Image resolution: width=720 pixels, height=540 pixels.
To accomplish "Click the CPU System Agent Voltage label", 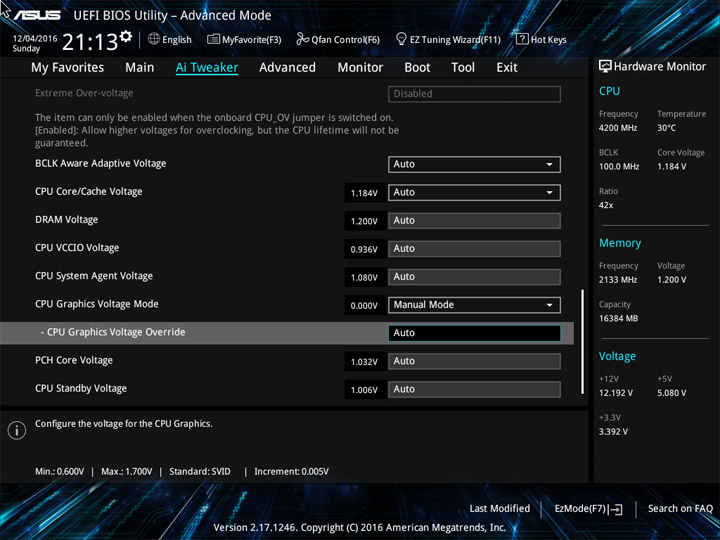I will tap(94, 276).
